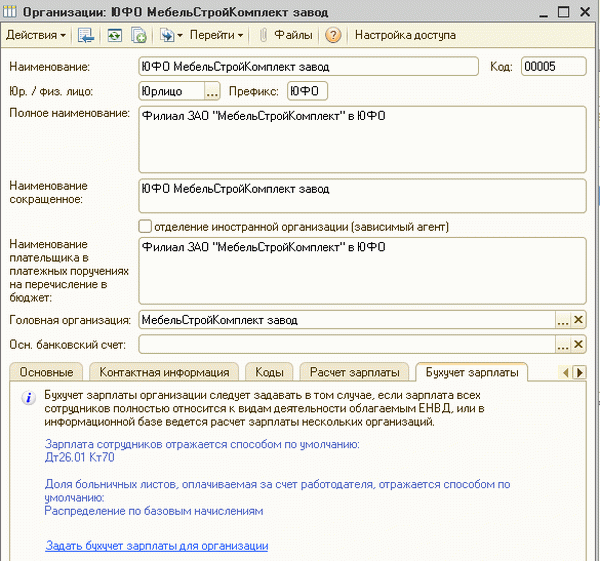
Task: Clear the Головная организация field
Action: pos(578,320)
